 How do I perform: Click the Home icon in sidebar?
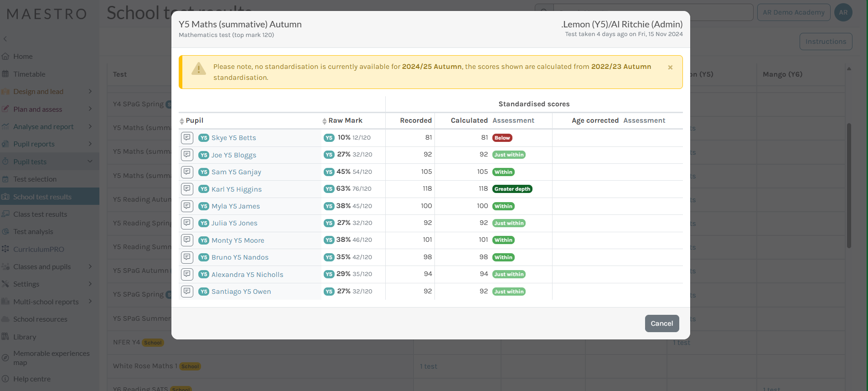[5, 57]
